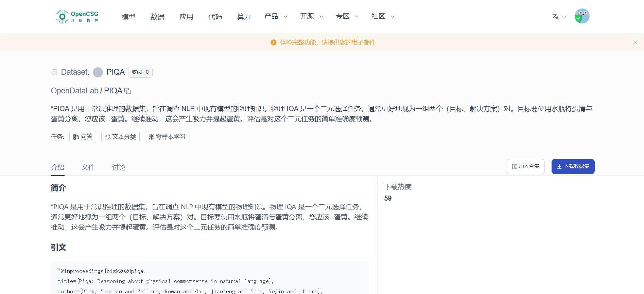
Task: Switch to the 讨论 tab
Action: pos(119,167)
